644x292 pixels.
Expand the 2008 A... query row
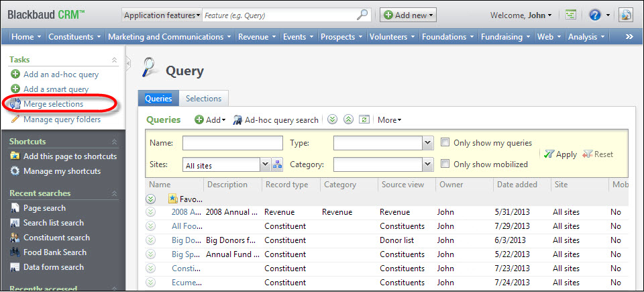(x=151, y=212)
